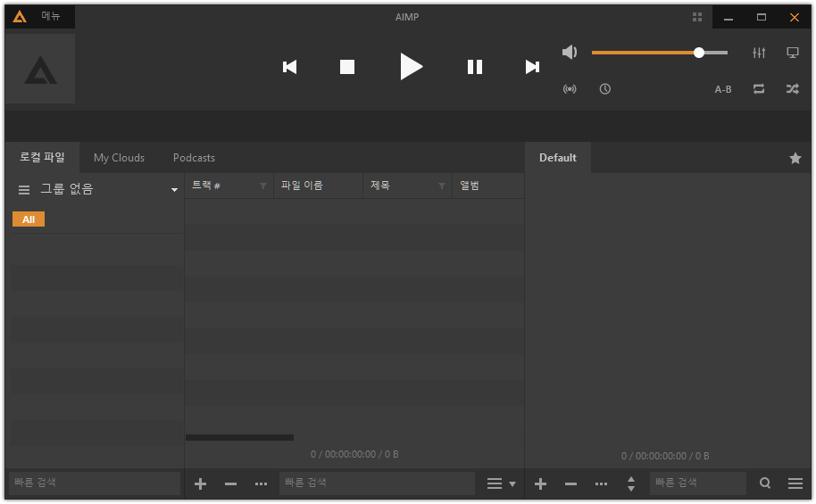The width and height of the screenshot is (816, 504).
Task: Remove selected files from the library
Action: 230,484
